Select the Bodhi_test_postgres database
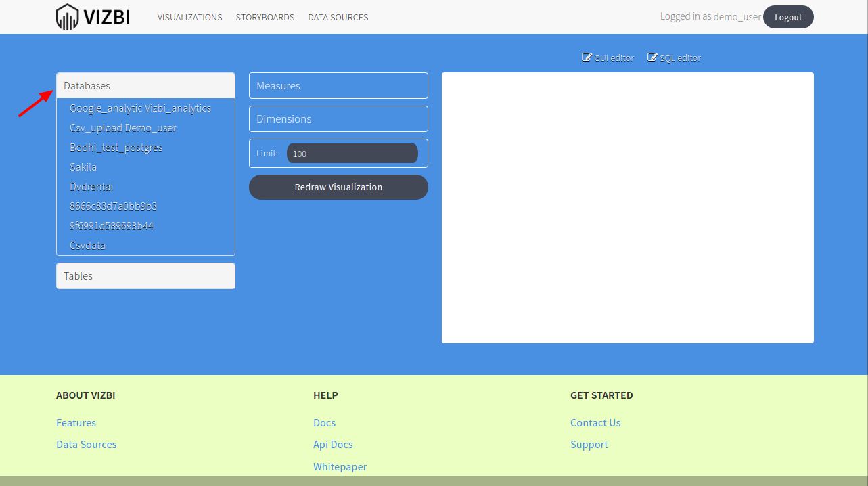Image resolution: width=868 pixels, height=486 pixels. pyautogui.click(x=116, y=147)
